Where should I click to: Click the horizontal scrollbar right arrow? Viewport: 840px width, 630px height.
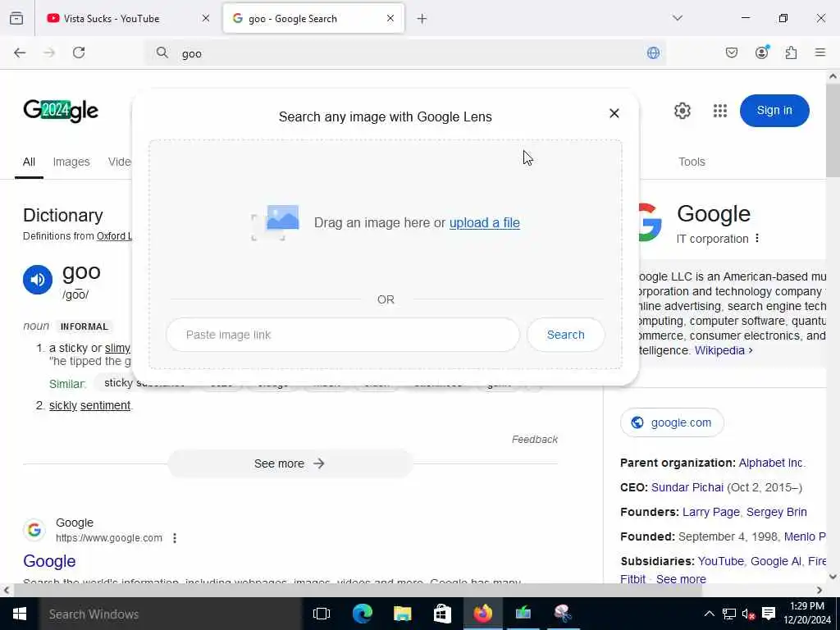(819, 590)
